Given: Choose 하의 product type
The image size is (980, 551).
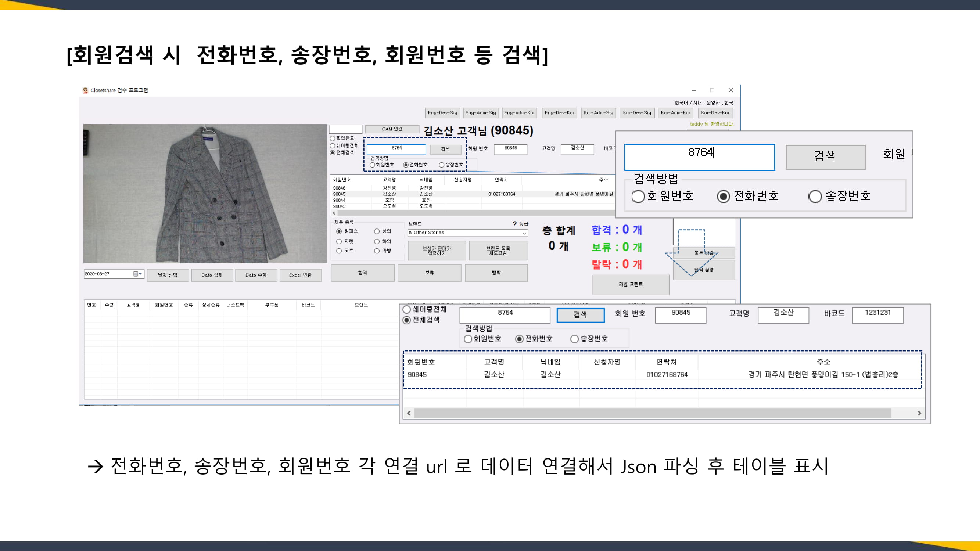Looking at the screenshot, I should pyautogui.click(x=377, y=241).
